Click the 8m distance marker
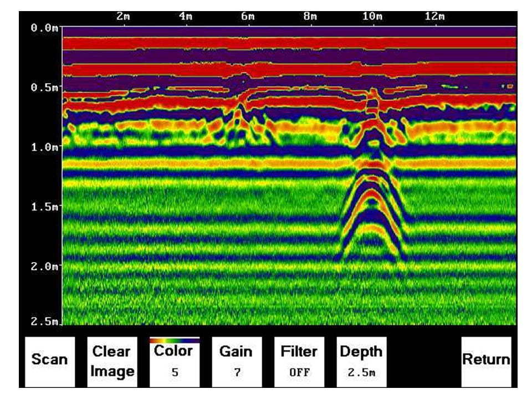 pyautogui.click(x=311, y=17)
